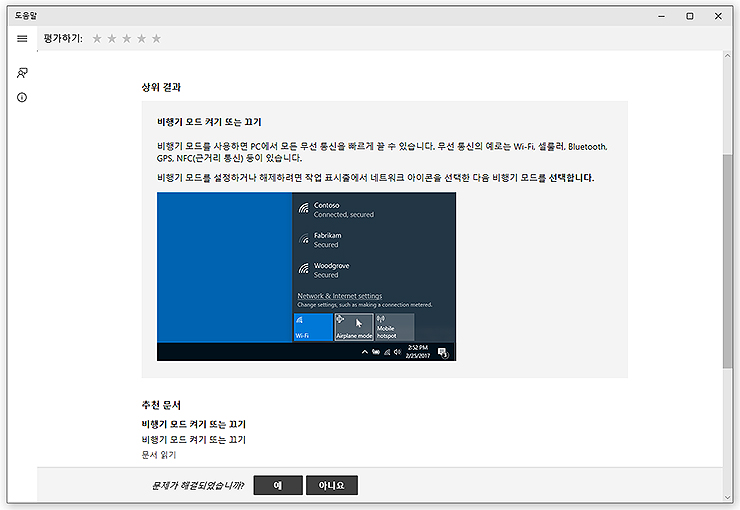Open the 문서 읽기 link
Image resolution: width=740 pixels, height=510 pixels.
pyautogui.click(x=159, y=455)
